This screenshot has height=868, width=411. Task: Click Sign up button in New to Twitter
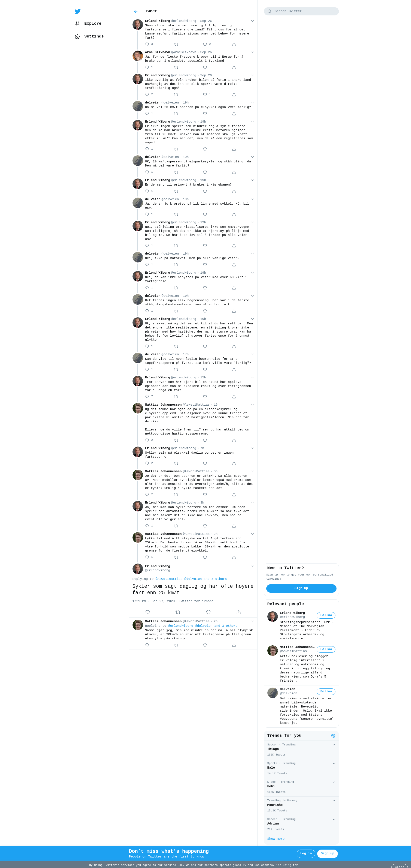point(301,588)
